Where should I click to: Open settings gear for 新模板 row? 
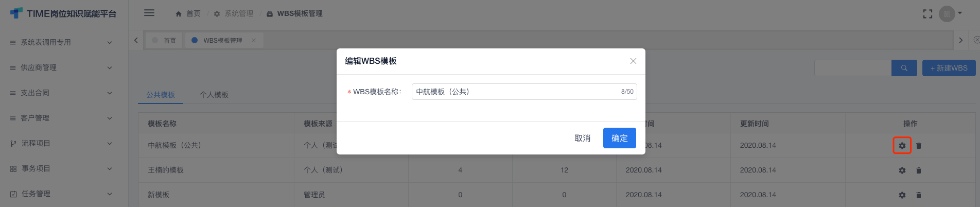coord(902,195)
